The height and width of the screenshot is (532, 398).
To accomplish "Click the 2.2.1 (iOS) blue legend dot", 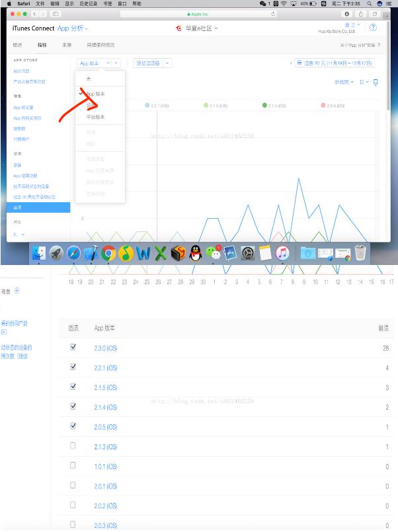I will coord(147,105).
